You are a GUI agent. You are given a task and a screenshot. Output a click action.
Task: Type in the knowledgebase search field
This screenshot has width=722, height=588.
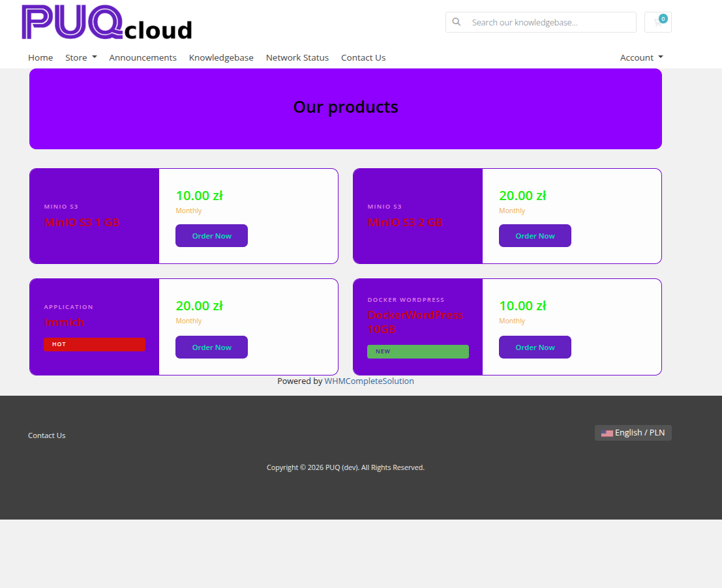(548, 22)
